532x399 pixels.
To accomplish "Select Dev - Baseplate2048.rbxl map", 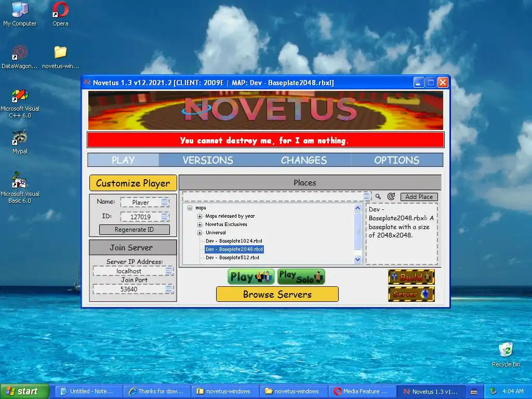I will [234, 249].
